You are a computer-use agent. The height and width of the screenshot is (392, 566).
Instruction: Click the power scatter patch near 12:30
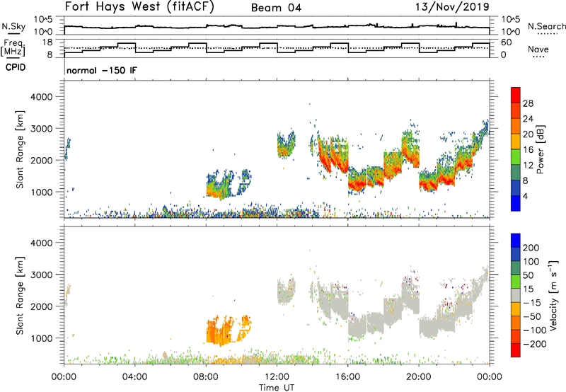[x=286, y=144]
